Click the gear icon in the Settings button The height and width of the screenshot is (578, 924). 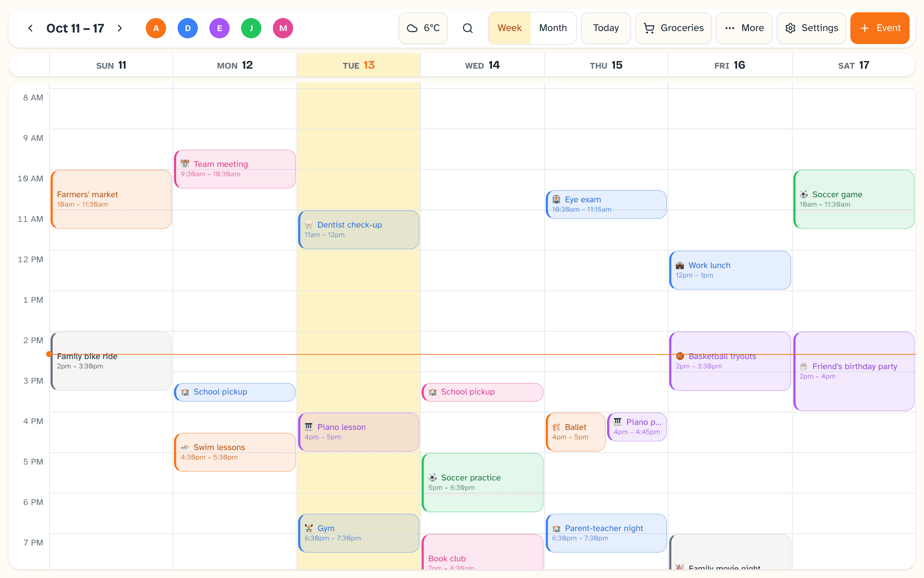[790, 28]
